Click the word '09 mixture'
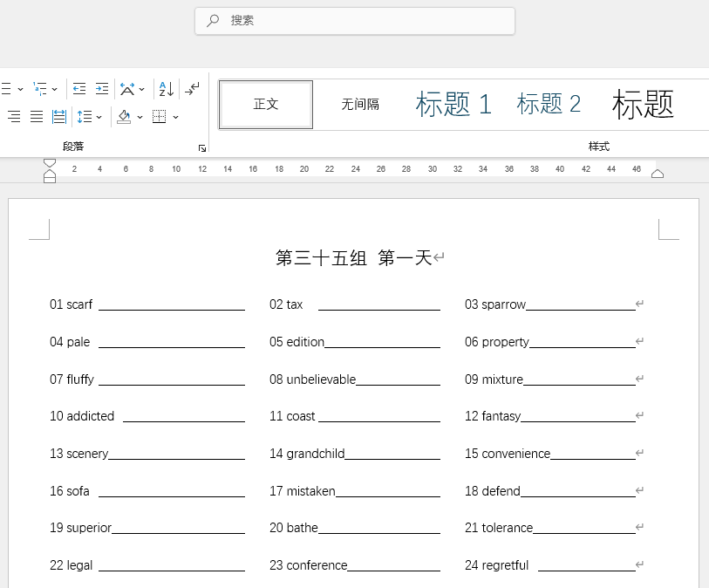Screen dimensions: 709x588 (494, 379)
